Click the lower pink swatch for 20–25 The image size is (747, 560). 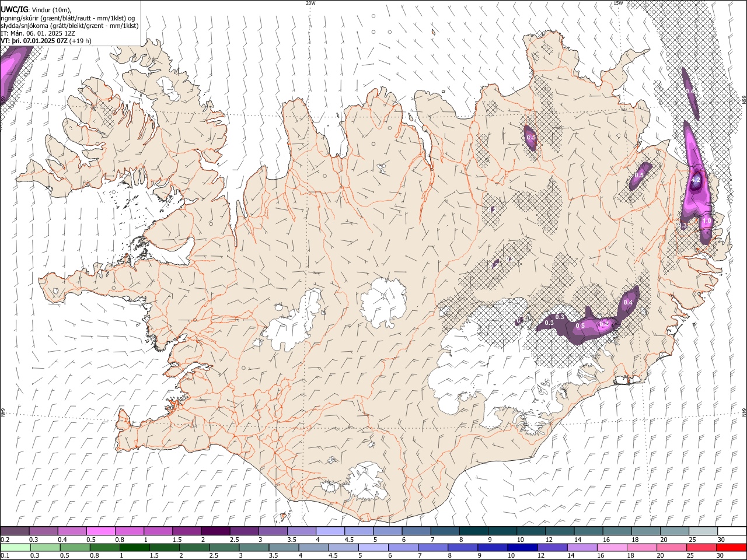(x=671, y=547)
